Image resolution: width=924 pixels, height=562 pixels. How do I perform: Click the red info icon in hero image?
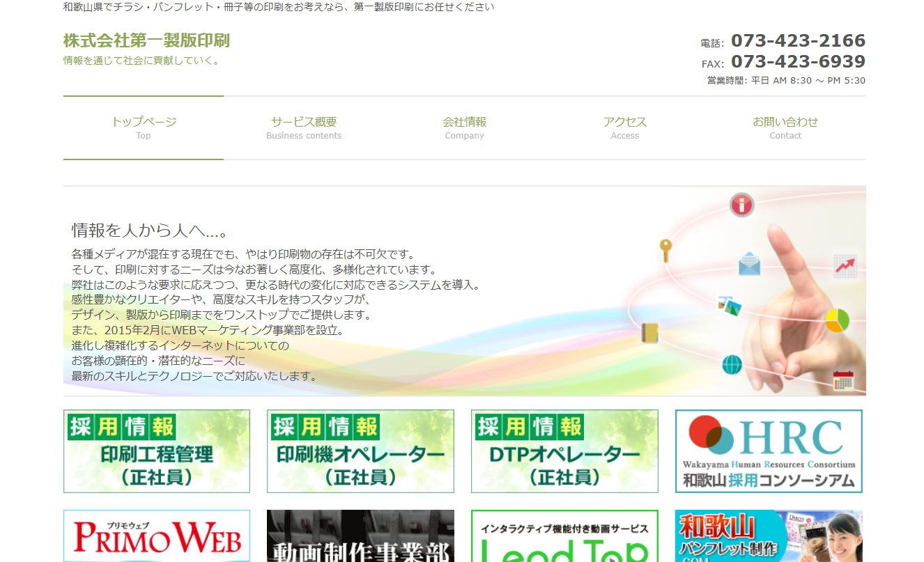click(742, 205)
